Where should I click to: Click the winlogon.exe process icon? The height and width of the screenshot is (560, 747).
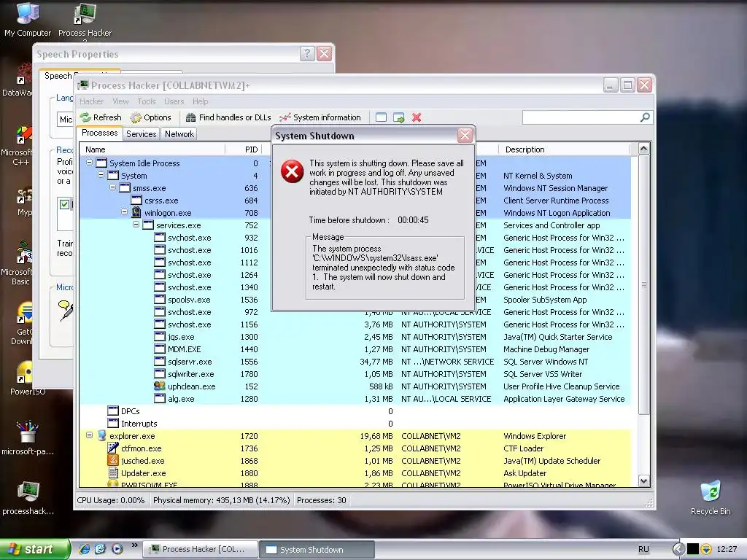136,212
